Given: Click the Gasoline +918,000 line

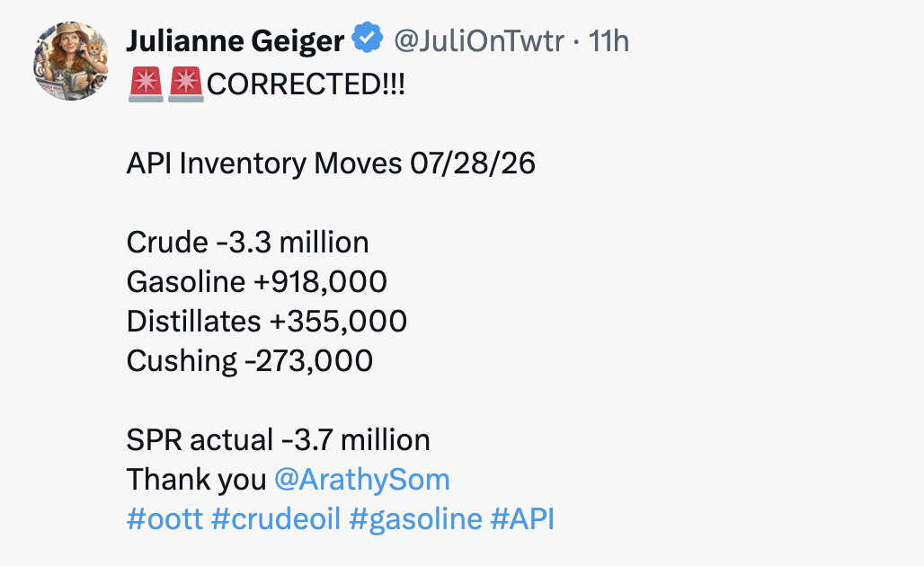Looking at the screenshot, I should pyautogui.click(x=256, y=281).
